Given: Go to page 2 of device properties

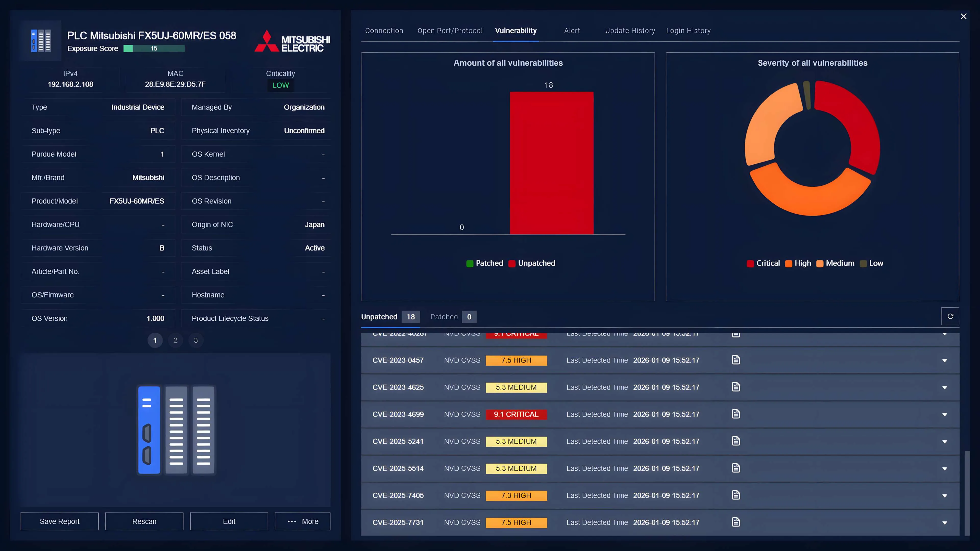Looking at the screenshot, I should 175,340.
